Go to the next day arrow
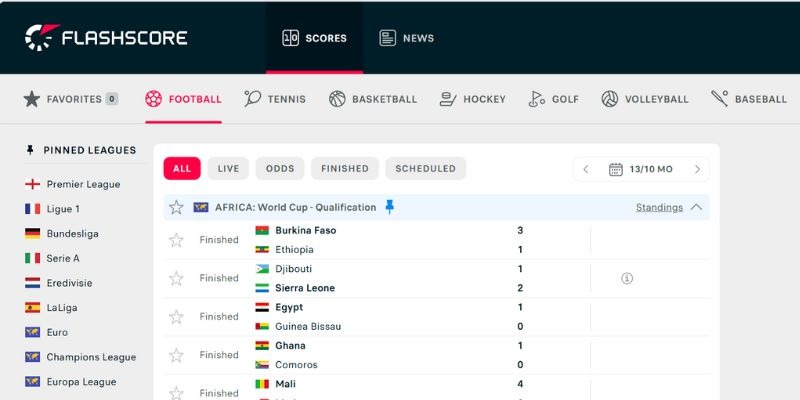This screenshot has height=400, width=800. 697,169
